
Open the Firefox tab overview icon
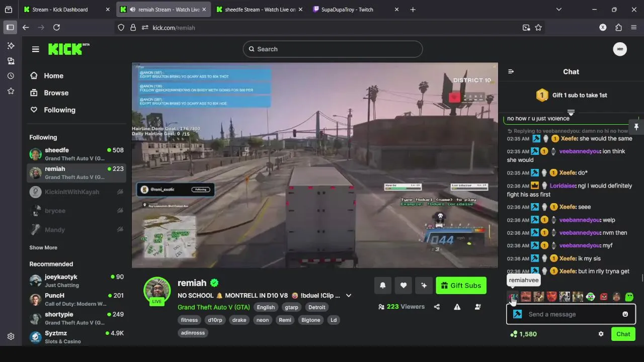point(9,10)
